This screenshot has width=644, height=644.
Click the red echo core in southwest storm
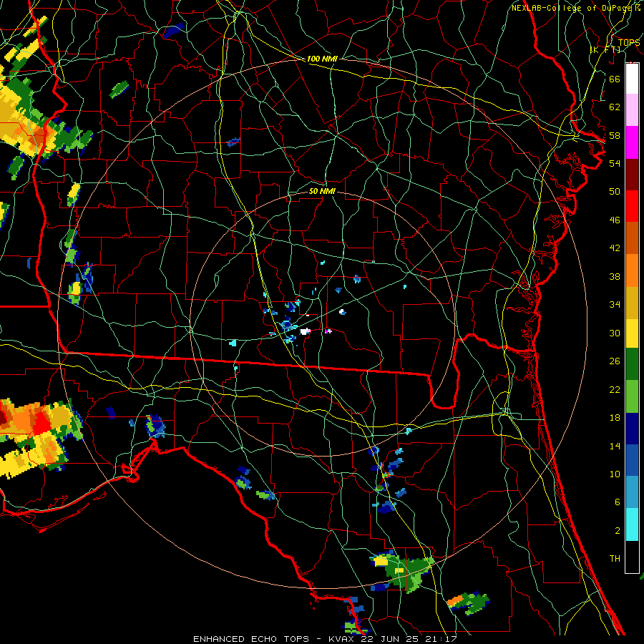point(42,423)
